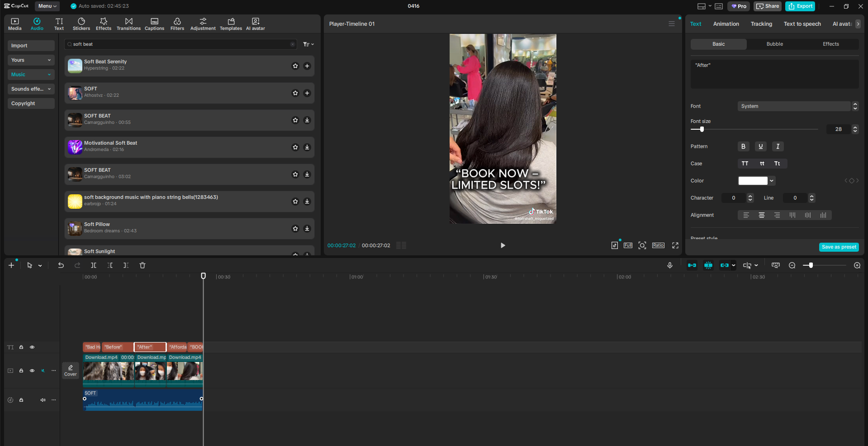Click the split clip tool icon
The height and width of the screenshot is (446, 868).
pyautogui.click(x=94, y=265)
